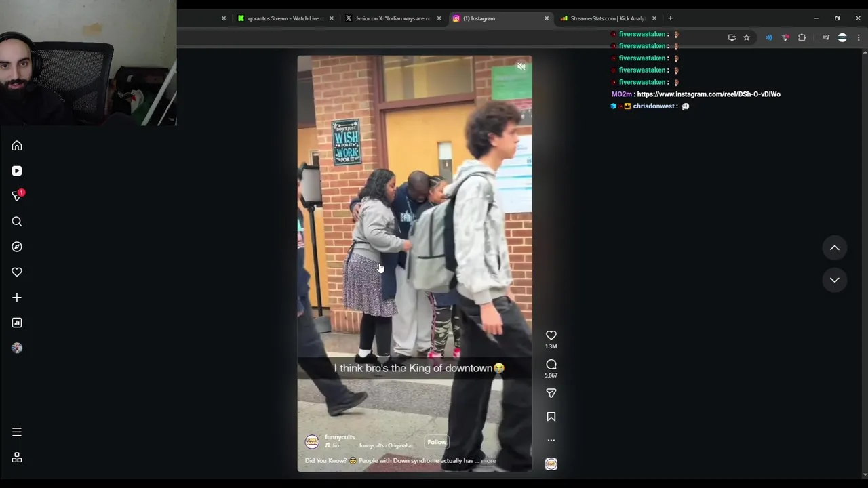Screen dimensions: 868x488
Task: Open the sidebar More hamburger menu
Action: point(17,432)
